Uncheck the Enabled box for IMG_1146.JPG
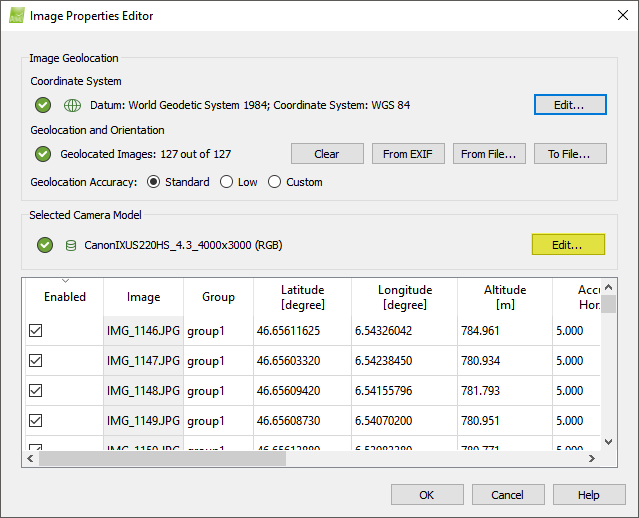This screenshot has width=639, height=518. coord(36,331)
